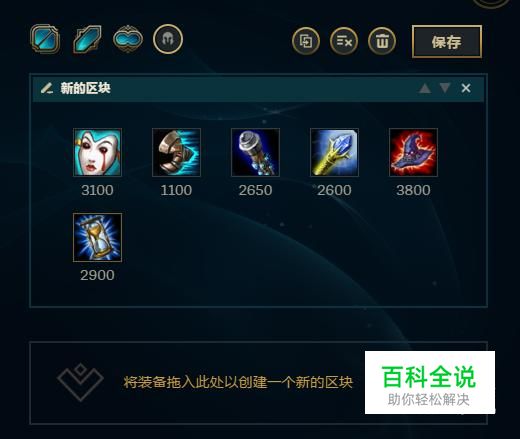Select the Howling Abyss map icon
The width and height of the screenshot is (520, 439).
(87, 39)
